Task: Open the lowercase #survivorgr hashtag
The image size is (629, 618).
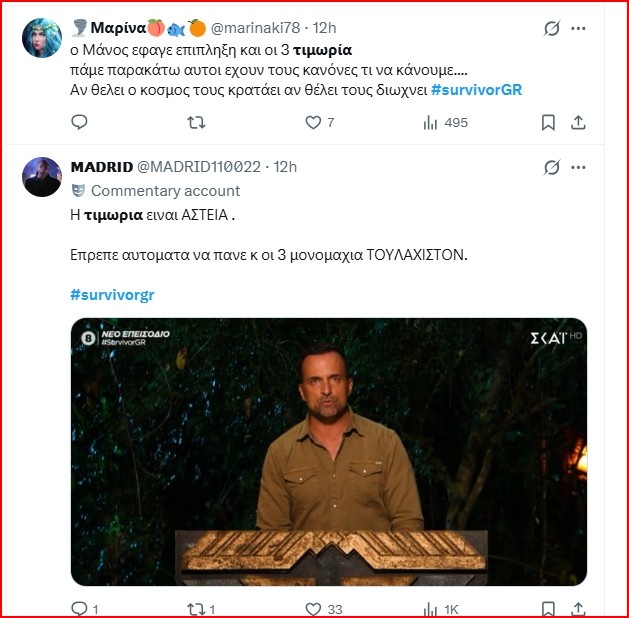Action: point(113,295)
